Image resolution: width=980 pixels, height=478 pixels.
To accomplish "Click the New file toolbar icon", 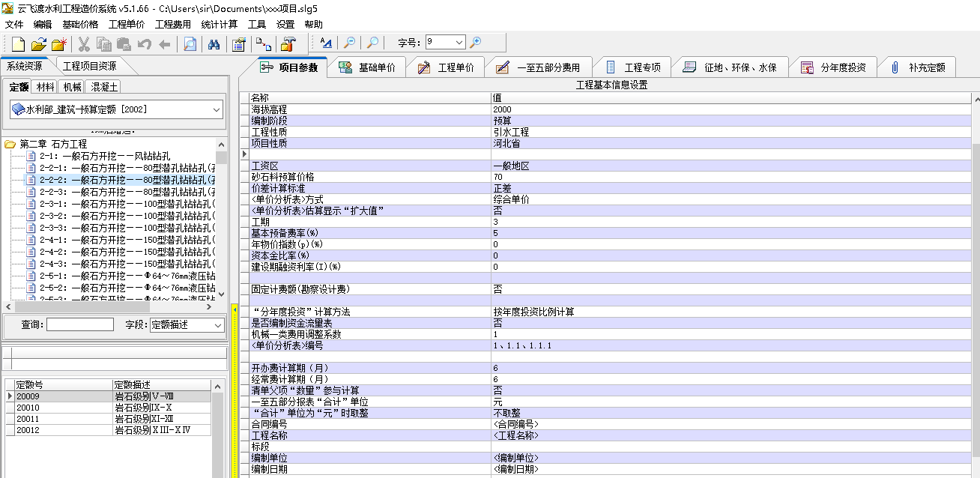I will point(18,43).
